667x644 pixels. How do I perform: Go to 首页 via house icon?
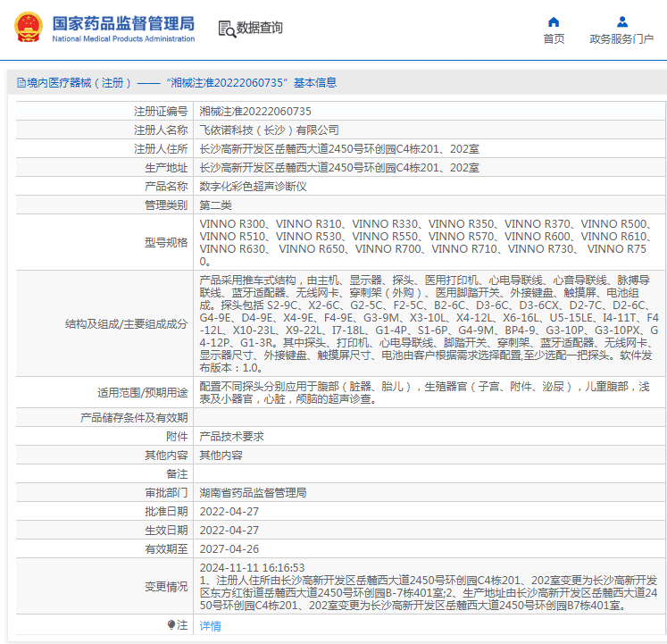(x=554, y=21)
